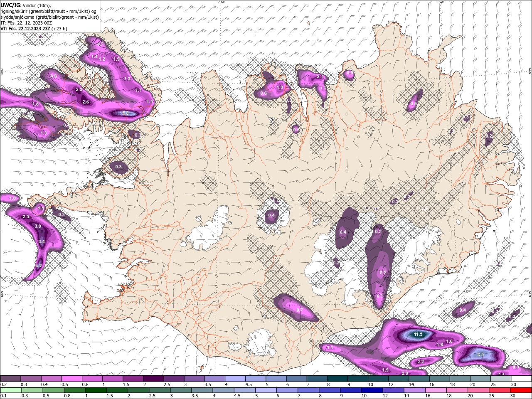
Task: Click the 3.4 value off the west coast
Action: 42,241
